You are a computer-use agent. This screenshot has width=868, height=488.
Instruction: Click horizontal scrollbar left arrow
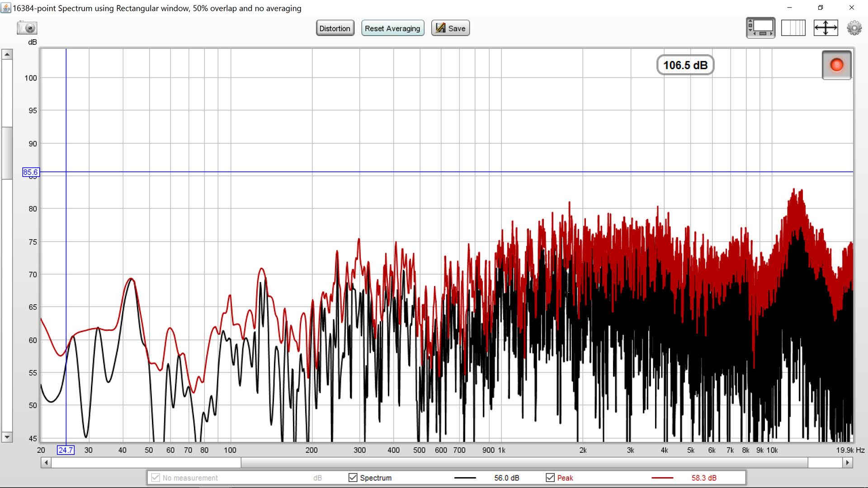(46, 463)
